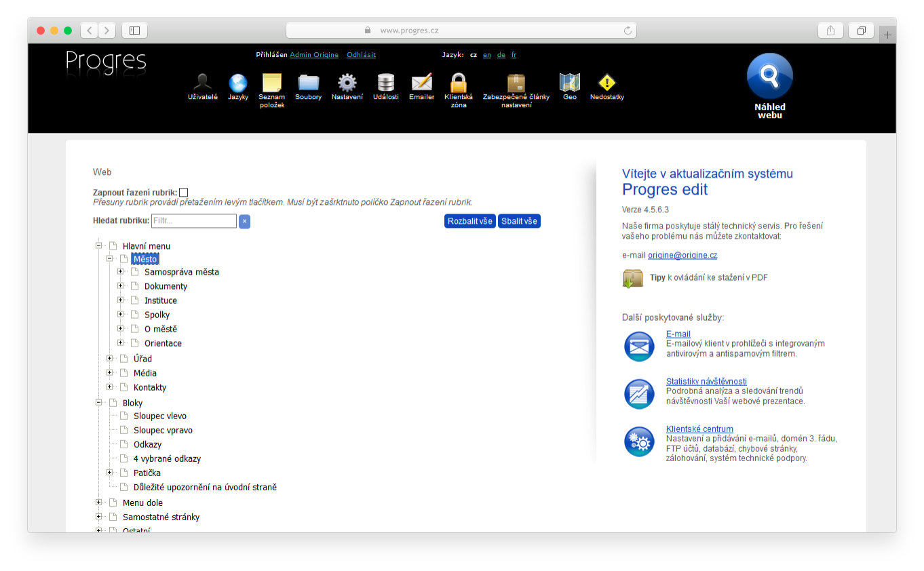Enable the Zapnout řazení rubrik checkbox
924x571 pixels.
pyautogui.click(x=183, y=193)
